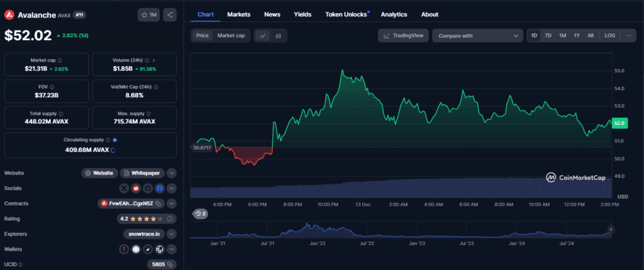Click the 50.6717 baseline price label

[x=202, y=148]
